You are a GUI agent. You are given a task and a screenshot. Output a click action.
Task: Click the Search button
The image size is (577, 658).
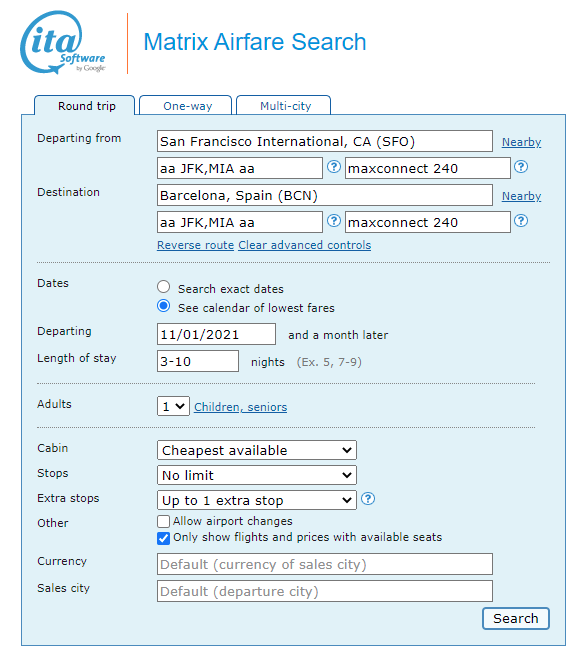point(516,619)
